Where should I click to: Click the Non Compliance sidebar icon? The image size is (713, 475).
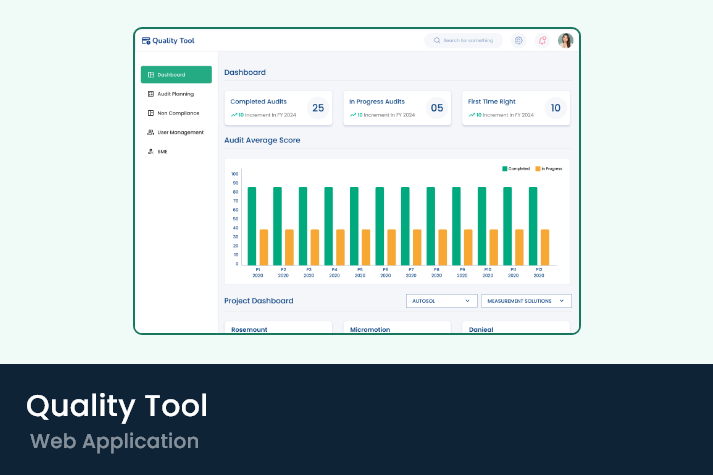(150, 113)
